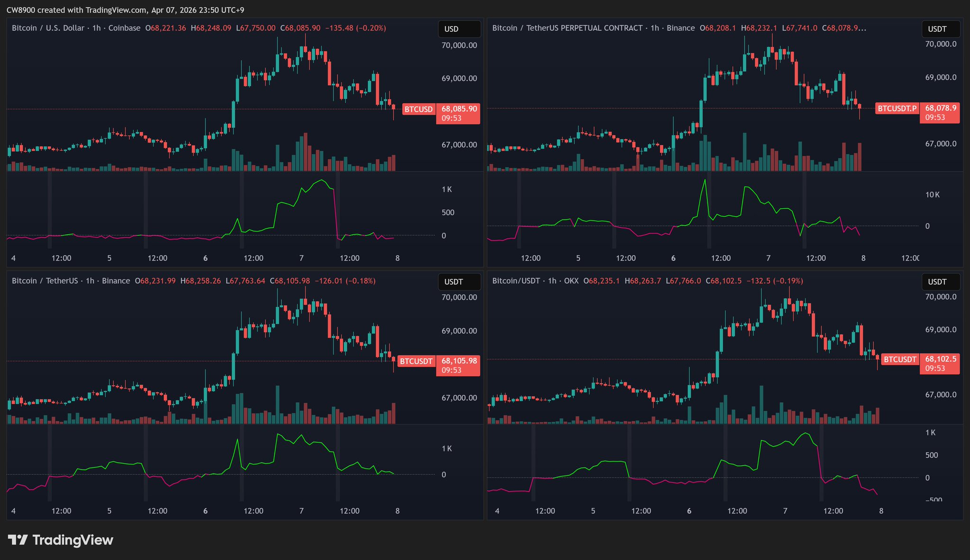Open USDT currency selector on OKX chart
This screenshot has width=970, height=560.
coord(941,282)
